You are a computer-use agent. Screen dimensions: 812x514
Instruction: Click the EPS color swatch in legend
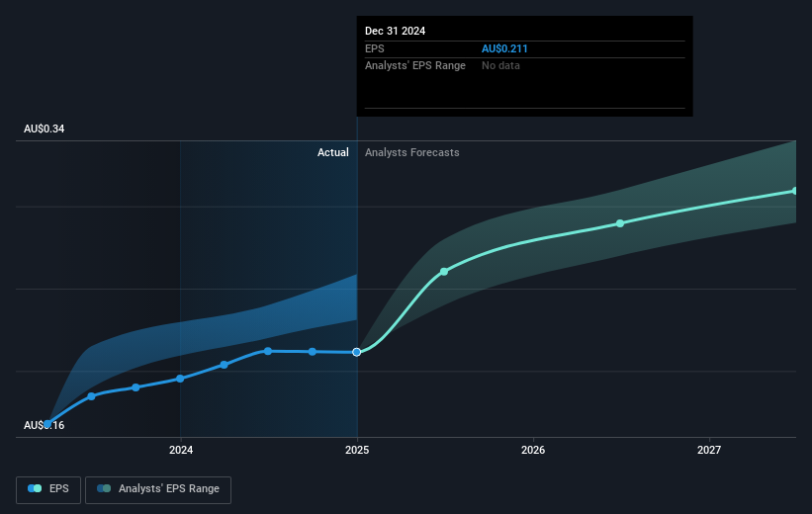click(35, 488)
